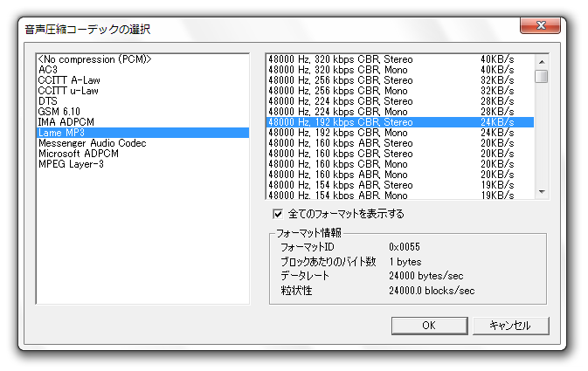
Task: Confirm the selection with the OK button
Action: pos(429,326)
